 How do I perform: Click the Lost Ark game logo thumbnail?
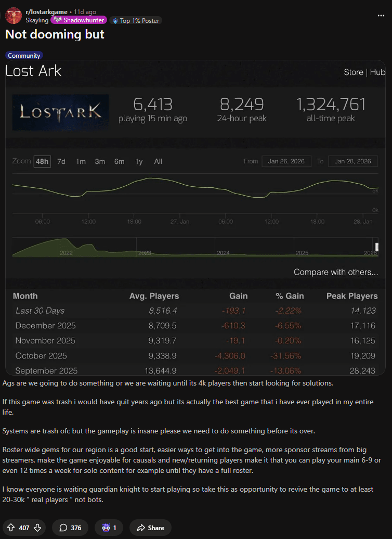tap(60, 112)
